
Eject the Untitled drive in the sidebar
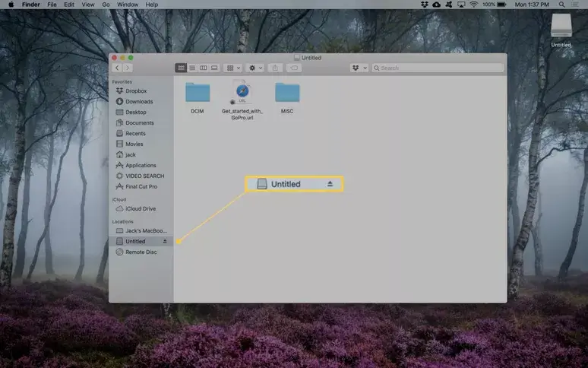pyautogui.click(x=165, y=241)
